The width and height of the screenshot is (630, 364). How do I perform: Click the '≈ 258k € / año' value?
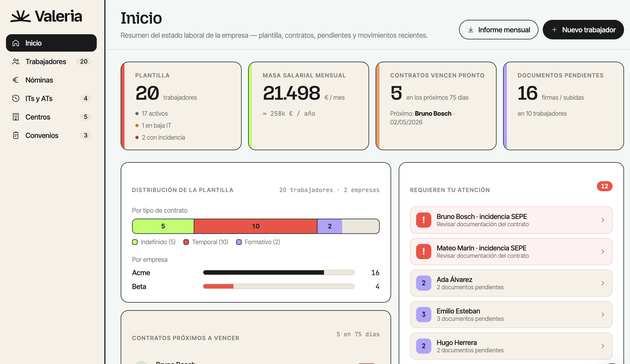click(289, 114)
